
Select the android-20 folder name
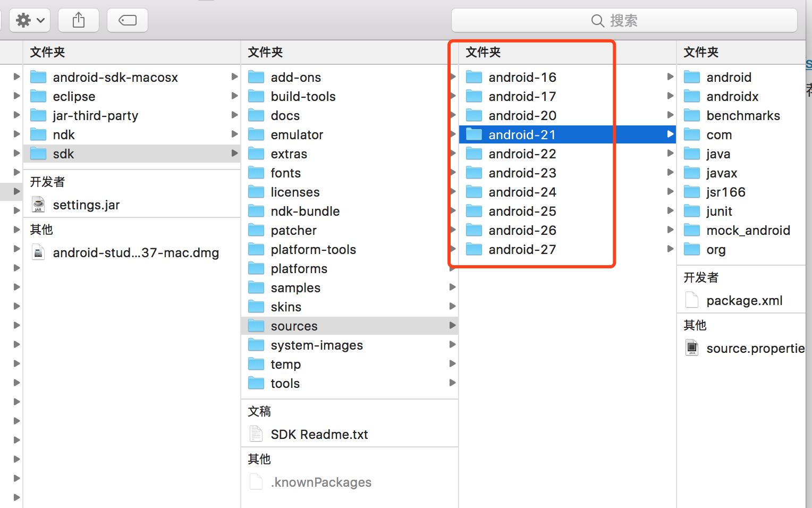[522, 116]
